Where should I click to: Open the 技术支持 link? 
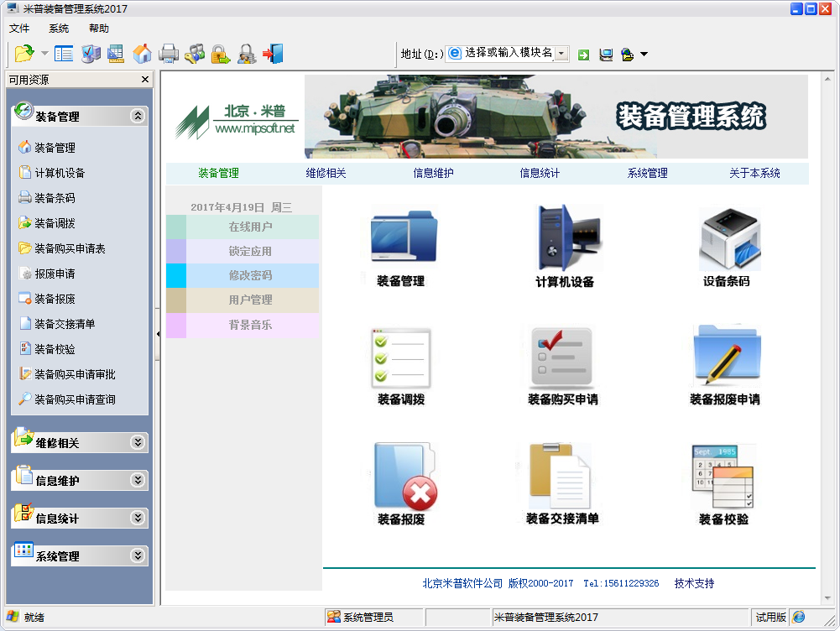click(x=694, y=583)
